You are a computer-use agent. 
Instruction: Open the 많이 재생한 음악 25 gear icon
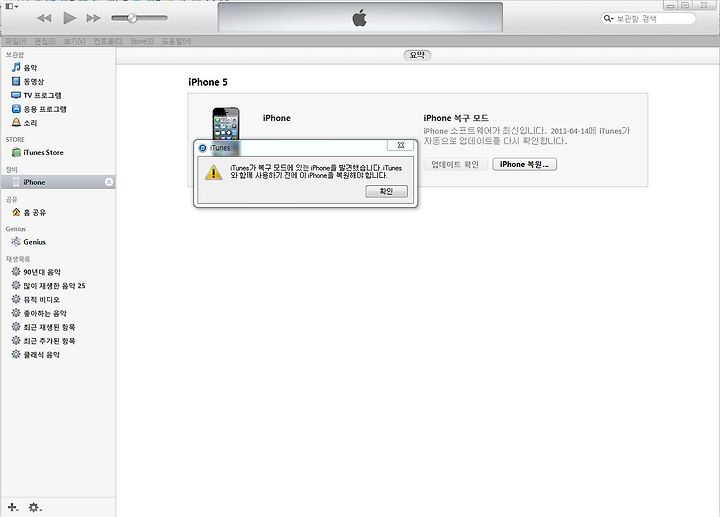16,285
